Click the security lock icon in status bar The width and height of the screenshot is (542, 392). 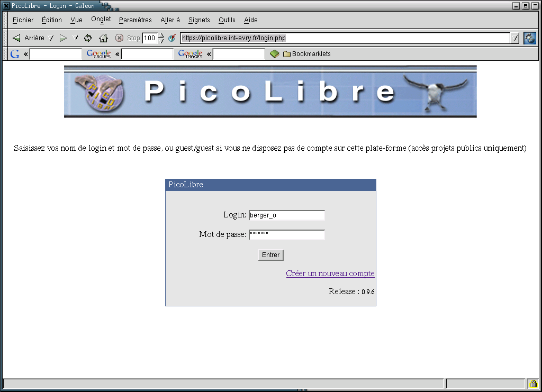(533, 384)
